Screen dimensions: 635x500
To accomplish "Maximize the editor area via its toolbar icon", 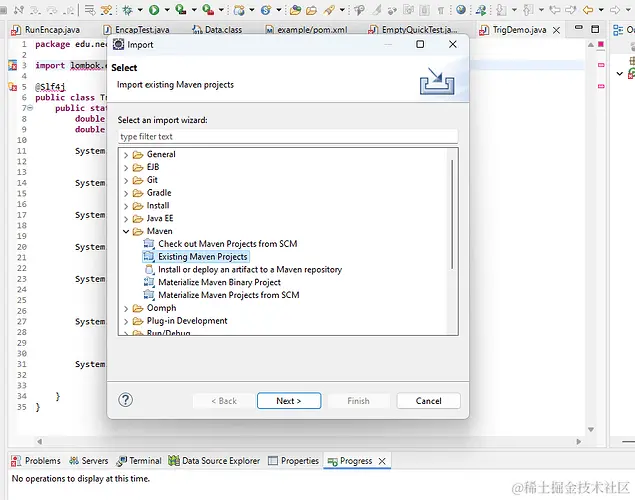I will 595,29.
